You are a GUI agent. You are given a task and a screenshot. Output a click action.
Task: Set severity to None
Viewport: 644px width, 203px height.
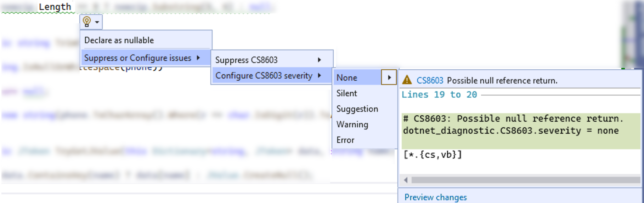coord(357,77)
